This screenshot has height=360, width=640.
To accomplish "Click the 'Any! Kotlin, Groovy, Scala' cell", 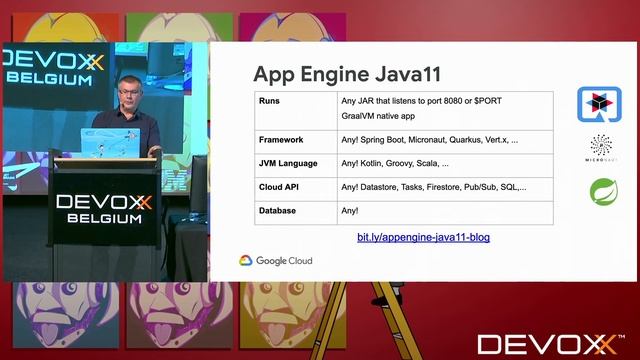I will pyautogui.click(x=445, y=166).
